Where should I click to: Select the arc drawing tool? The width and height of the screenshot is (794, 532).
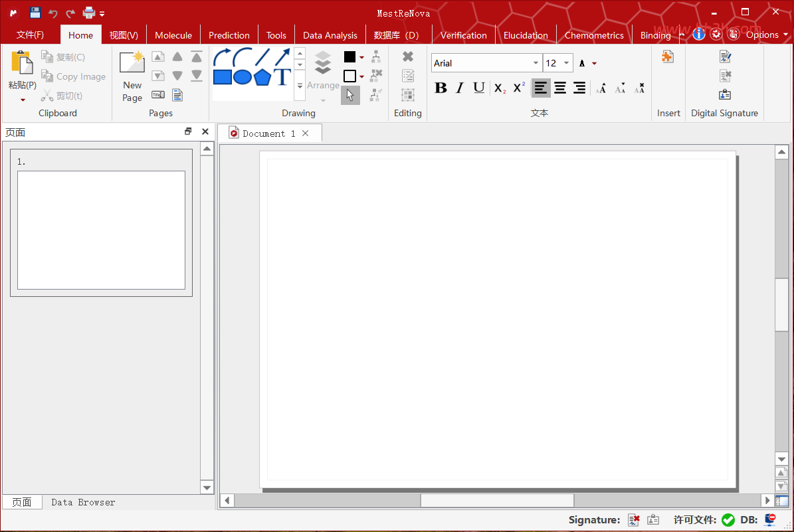pyautogui.click(x=243, y=57)
